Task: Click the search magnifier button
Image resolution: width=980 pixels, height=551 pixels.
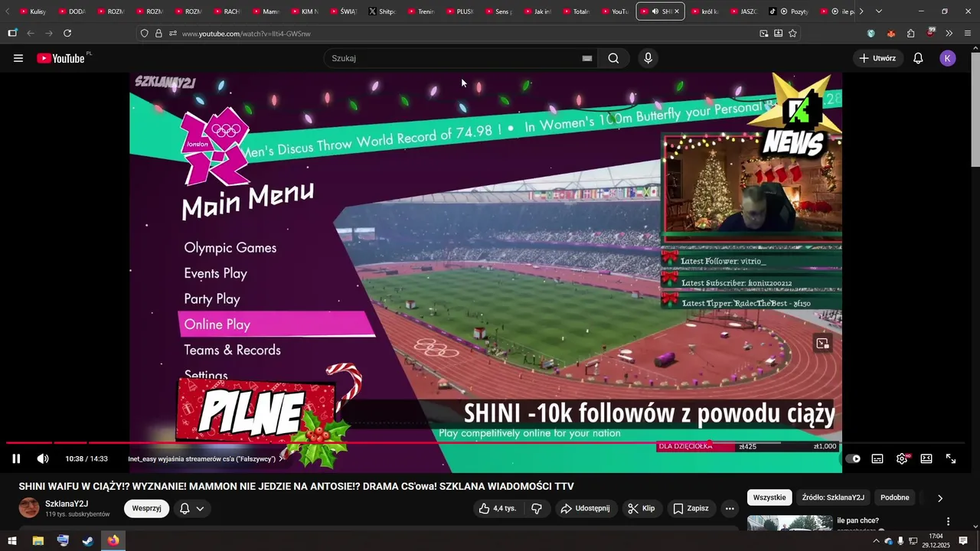Action: [x=613, y=58]
